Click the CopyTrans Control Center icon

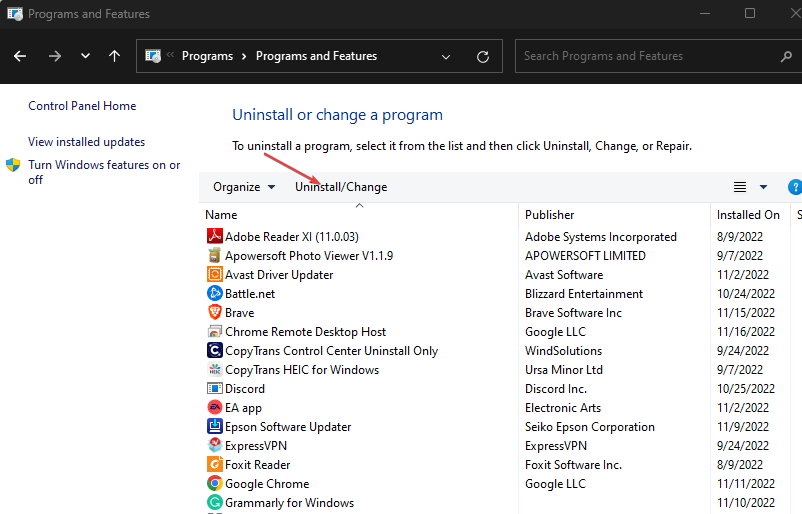click(x=214, y=350)
